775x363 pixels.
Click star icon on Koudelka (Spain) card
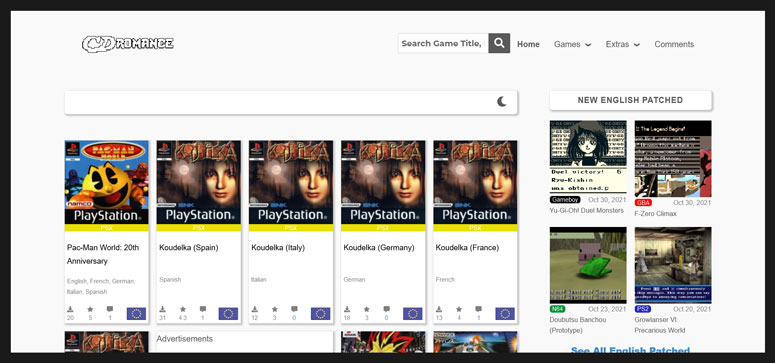click(x=182, y=309)
